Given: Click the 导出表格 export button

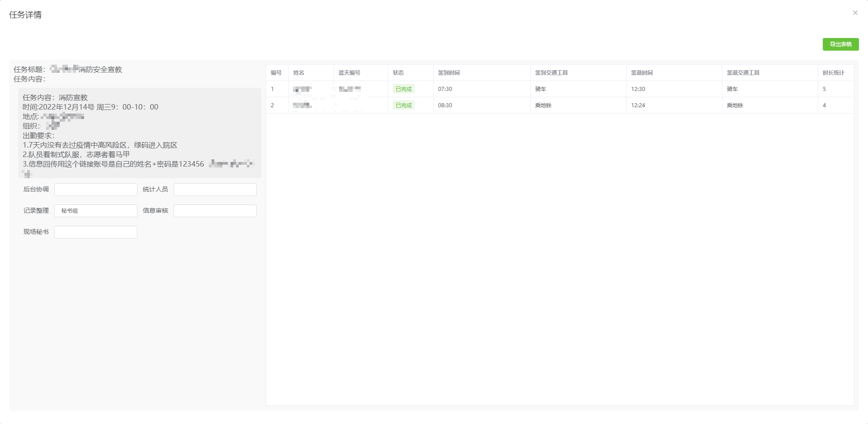Looking at the screenshot, I should 840,44.
